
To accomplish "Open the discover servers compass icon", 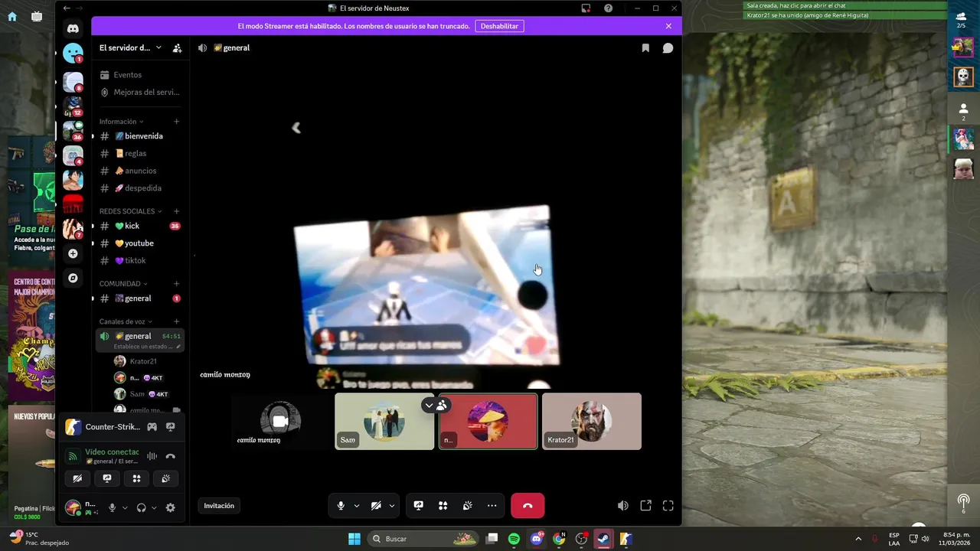I will pos(73,278).
